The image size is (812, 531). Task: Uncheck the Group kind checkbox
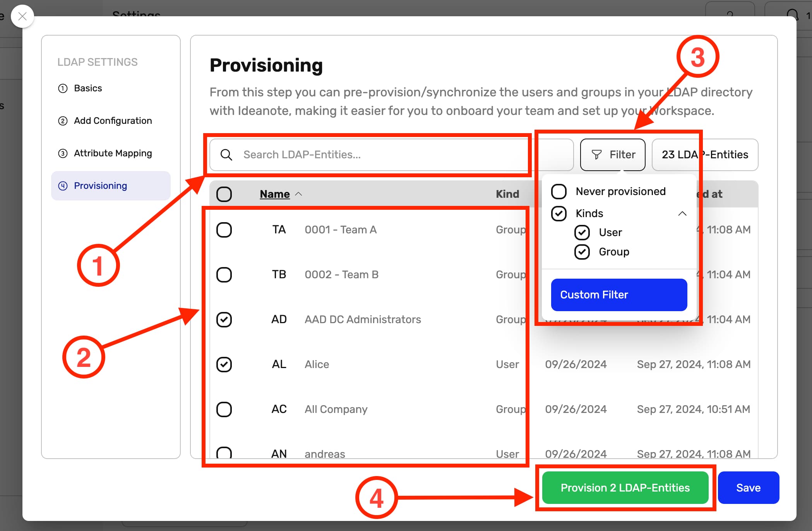[582, 252]
